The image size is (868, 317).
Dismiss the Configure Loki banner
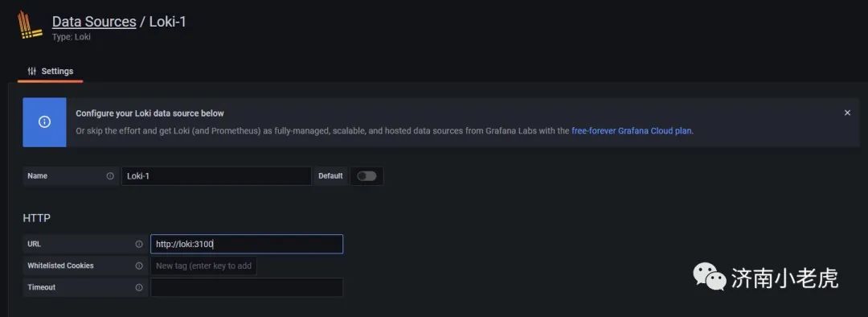pos(847,113)
